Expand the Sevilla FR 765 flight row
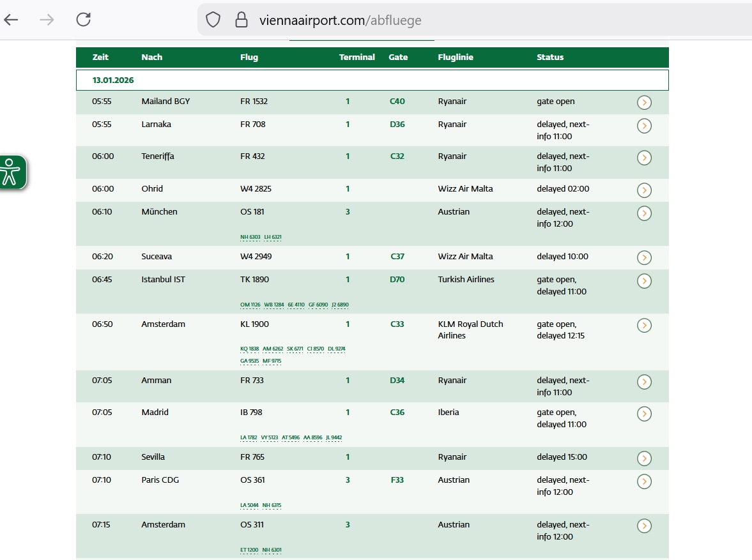The height and width of the screenshot is (560, 752). pos(644,458)
